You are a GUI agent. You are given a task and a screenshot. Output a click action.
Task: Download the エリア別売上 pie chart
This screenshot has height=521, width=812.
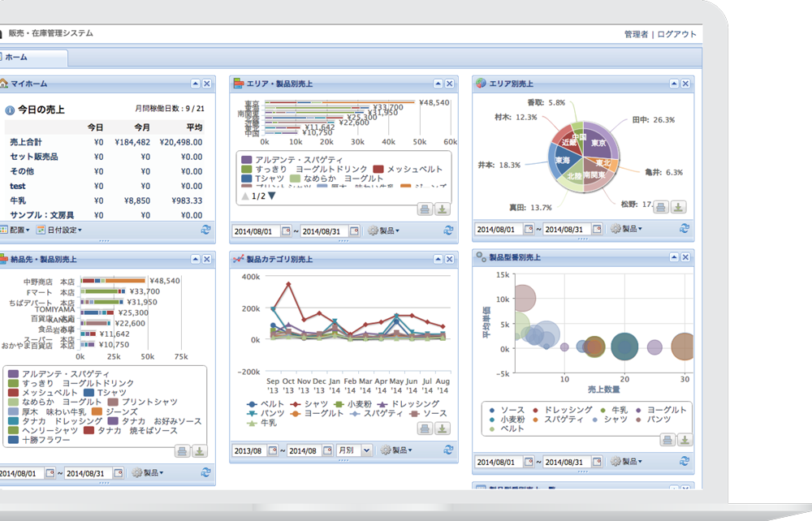678,208
